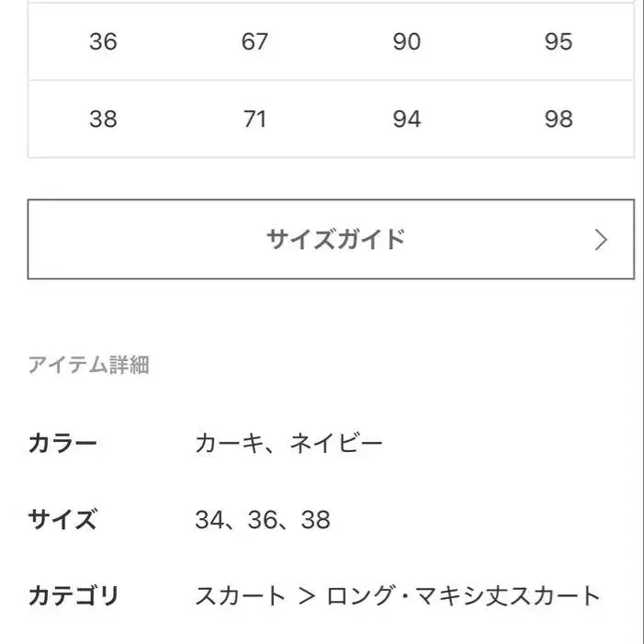The height and width of the screenshot is (644, 644).
Task: Click the アイテム詳細 section heading
Action: pyautogui.click(x=89, y=366)
